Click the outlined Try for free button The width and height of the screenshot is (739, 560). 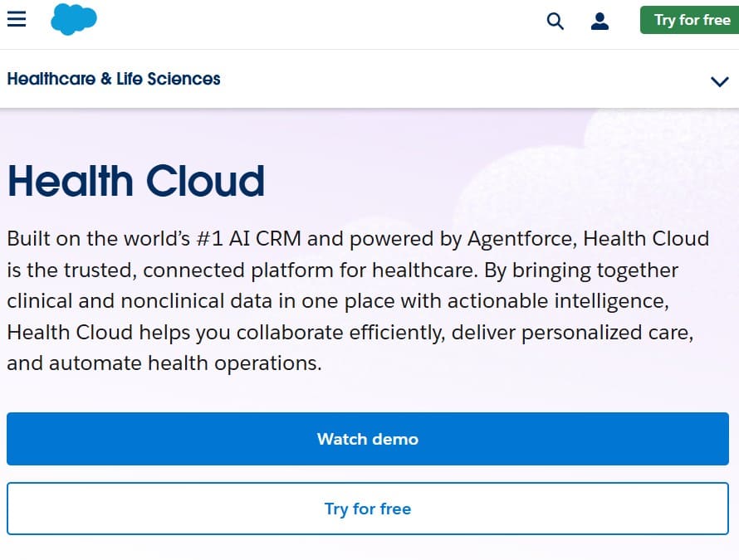click(x=368, y=509)
